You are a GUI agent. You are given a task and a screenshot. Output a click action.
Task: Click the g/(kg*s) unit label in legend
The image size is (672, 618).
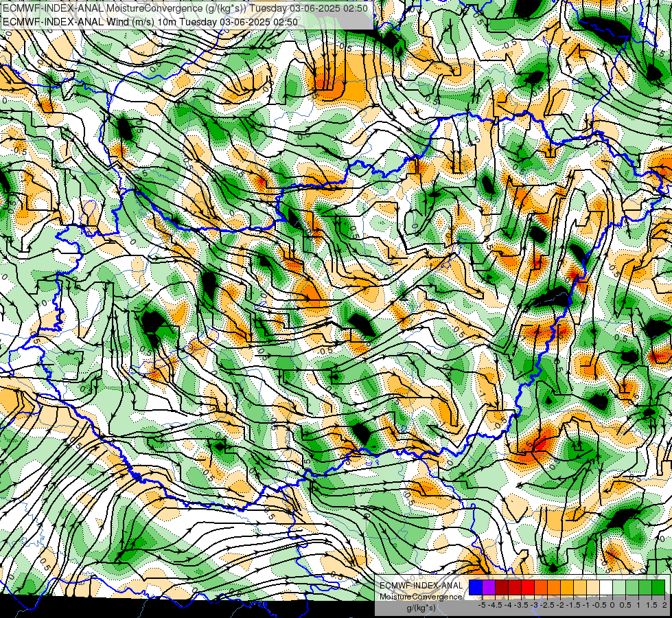[421, 608]
